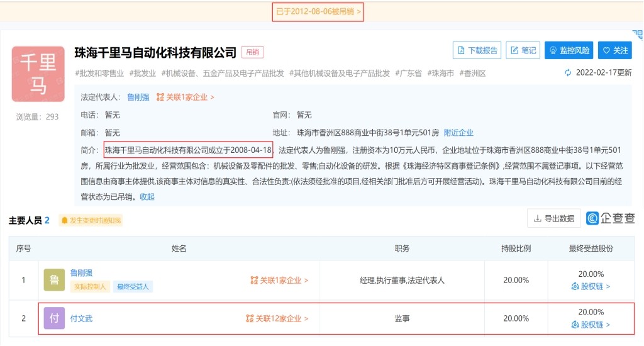Open 股权链 link in 鲁刚强 row
This screenshot has width=644, height=346.
pyautogui.click(x=591, y=286)
